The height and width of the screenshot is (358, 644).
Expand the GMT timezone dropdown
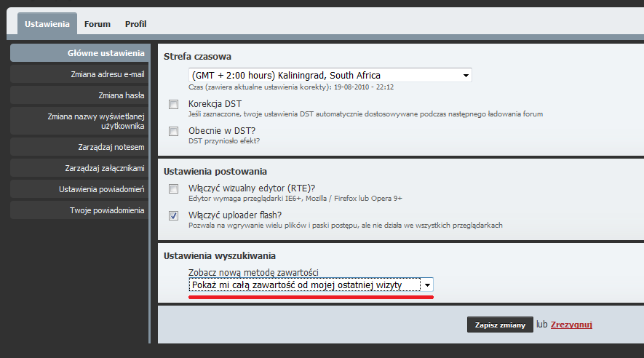pos(330,75)
